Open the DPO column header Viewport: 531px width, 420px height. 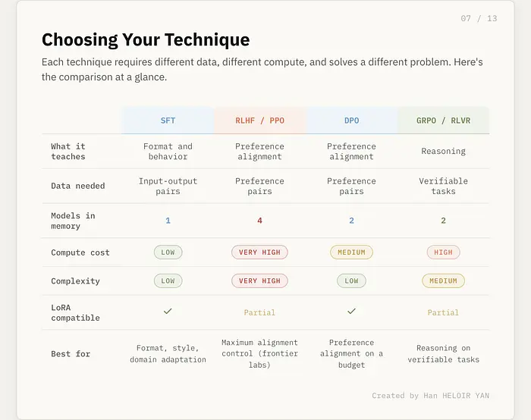click(351, 121)
